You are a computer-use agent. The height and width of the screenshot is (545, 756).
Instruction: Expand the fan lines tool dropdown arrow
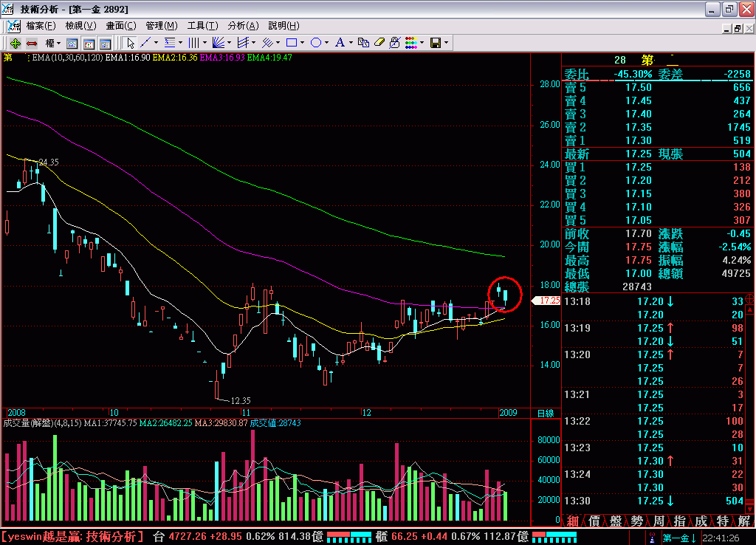click(x=229, y=43)
